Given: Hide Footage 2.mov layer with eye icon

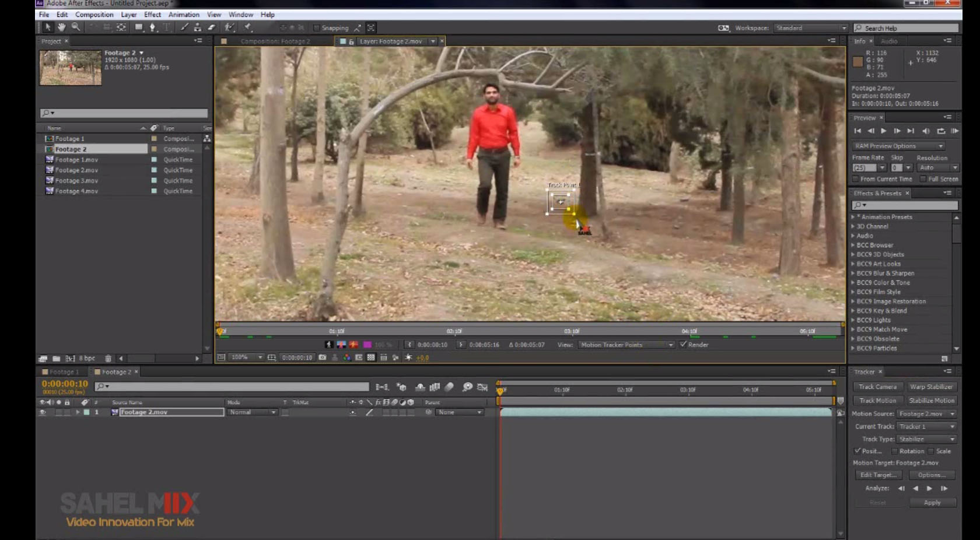Looking at the screenshot, I should (x=43, y=412).
